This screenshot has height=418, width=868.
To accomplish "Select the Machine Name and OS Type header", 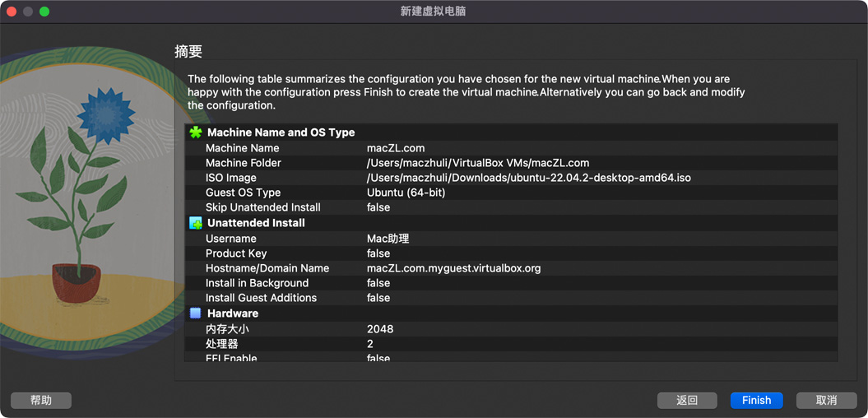I will 281,132.
